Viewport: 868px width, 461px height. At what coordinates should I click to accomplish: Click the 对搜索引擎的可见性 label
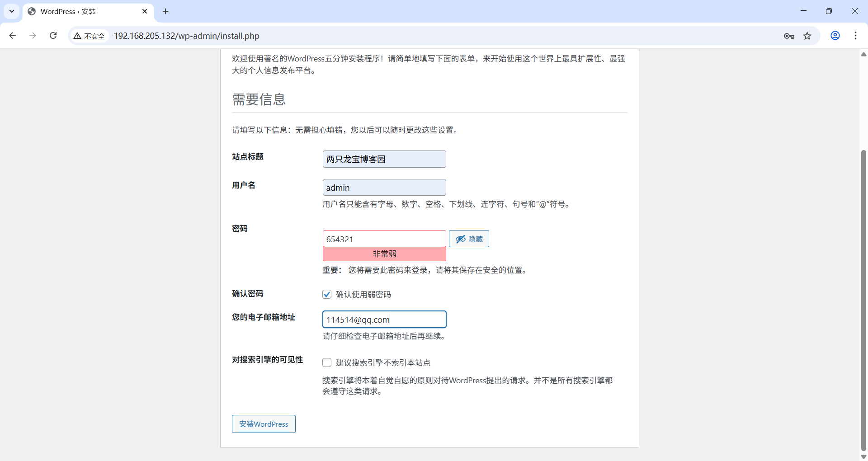point(268,360)
